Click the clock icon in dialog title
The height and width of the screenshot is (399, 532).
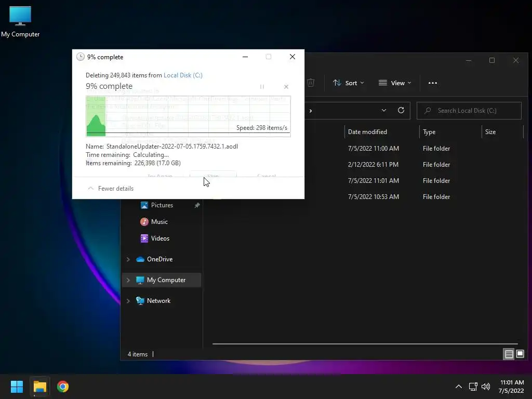point(81,57)
